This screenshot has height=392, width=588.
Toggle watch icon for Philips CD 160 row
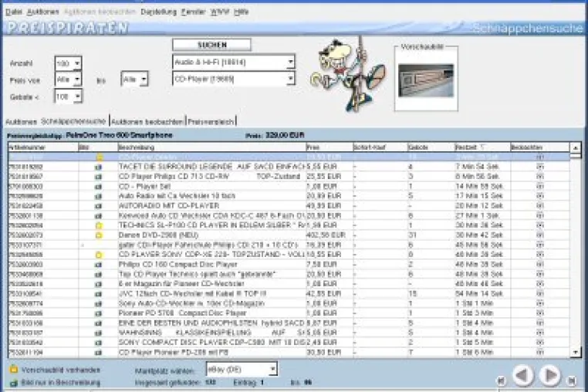pyautogui.click(x=540, y=264)
